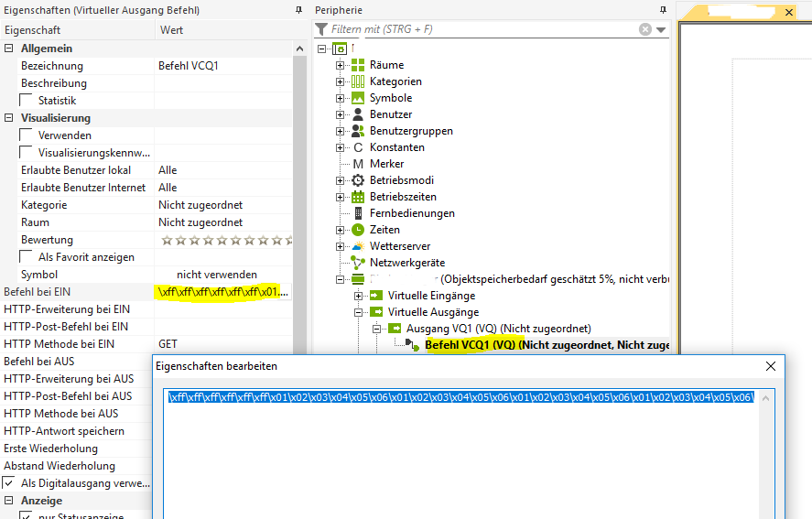Expand the Zeiten tree node
Image resolution: width=812 pixels, height=519 pixels.
(340, 230)
